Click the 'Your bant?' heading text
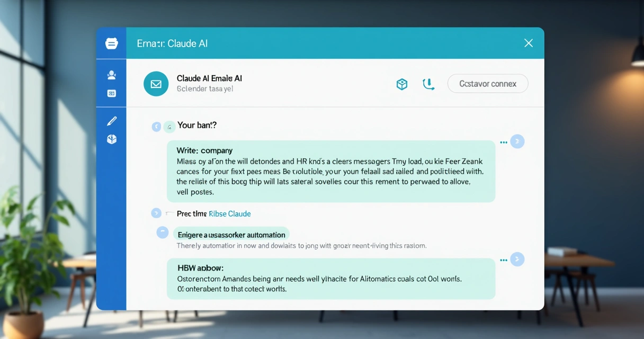This screenshot has width=644, height=339. tap(197, 126)
